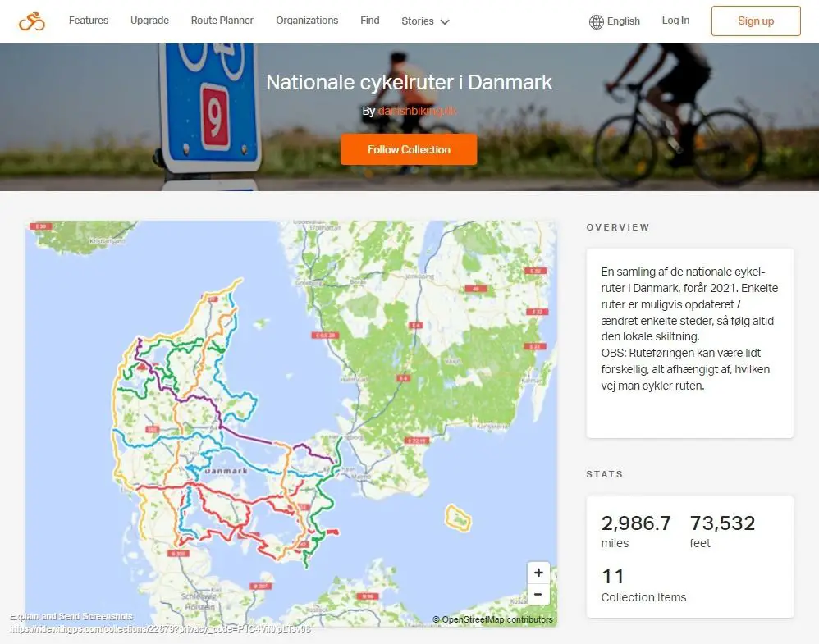
Task: Go to the Upgrade page
Action: pos(150,21)
